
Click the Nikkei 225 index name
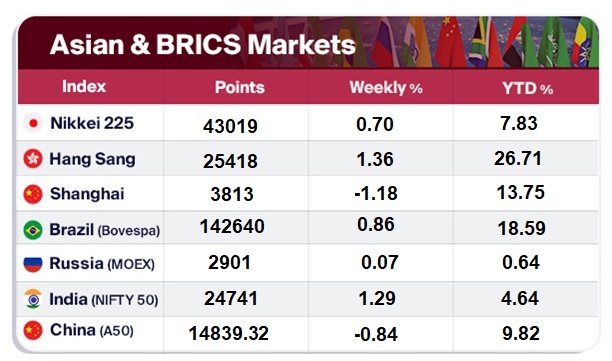click(92, 123)
